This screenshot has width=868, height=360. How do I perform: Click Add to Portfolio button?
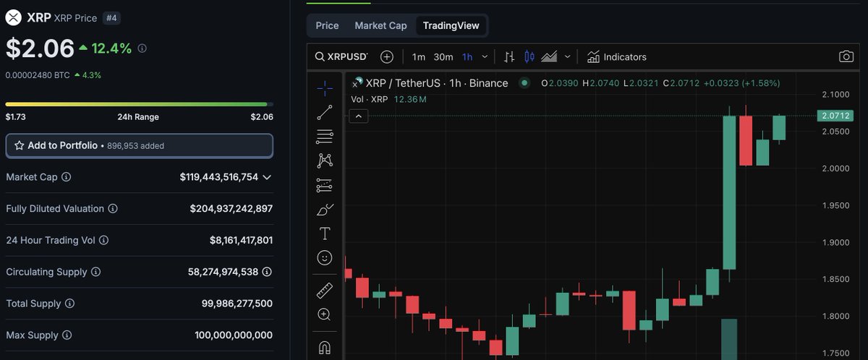point(139,145)
